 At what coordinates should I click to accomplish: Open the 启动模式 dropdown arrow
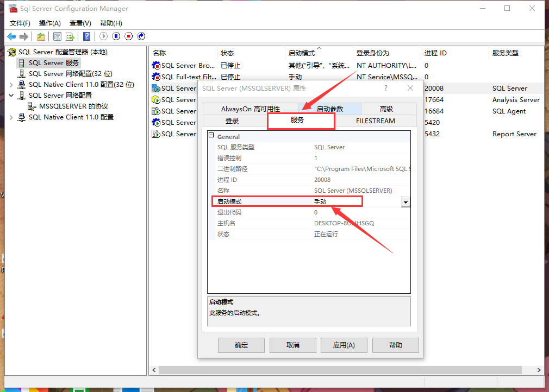click(x=405, y=202)
